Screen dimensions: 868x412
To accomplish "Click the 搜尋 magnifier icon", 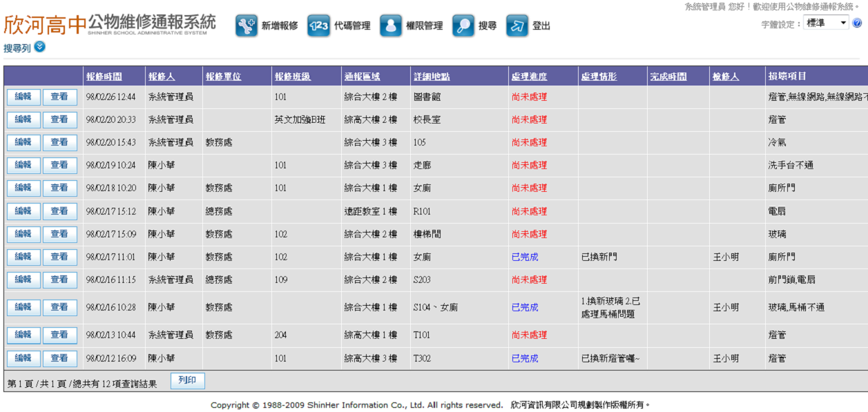I will coord(463,26).
